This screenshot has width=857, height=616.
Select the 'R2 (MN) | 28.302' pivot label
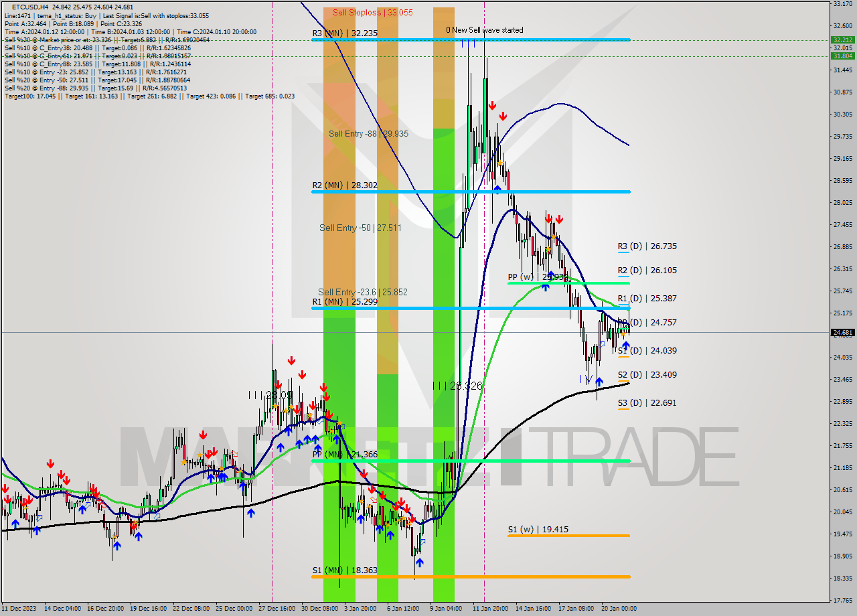pos(344,185)
